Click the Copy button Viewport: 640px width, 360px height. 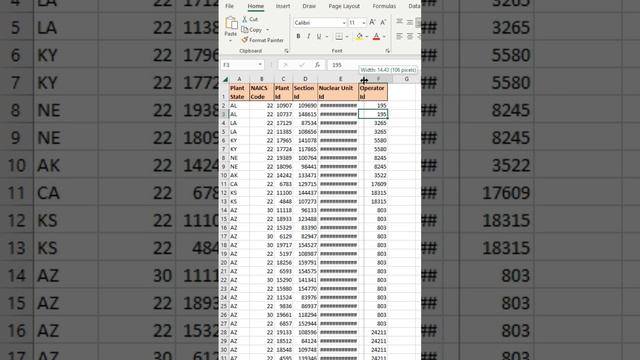pos(252,30)
